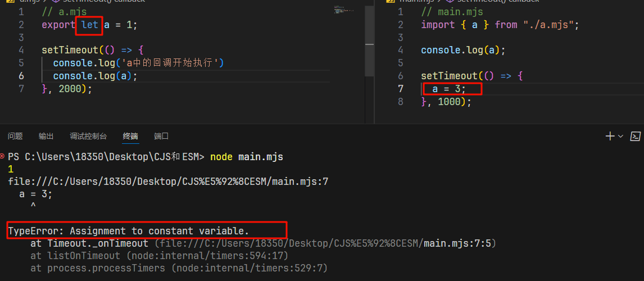
Task: Open the 端口 panel tab
Action: (x=161, y=136)
